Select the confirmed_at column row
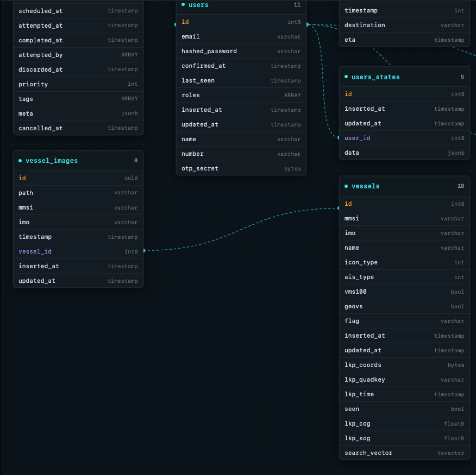Viewport: 476px width, 475px height. click(x=241, y=66)
